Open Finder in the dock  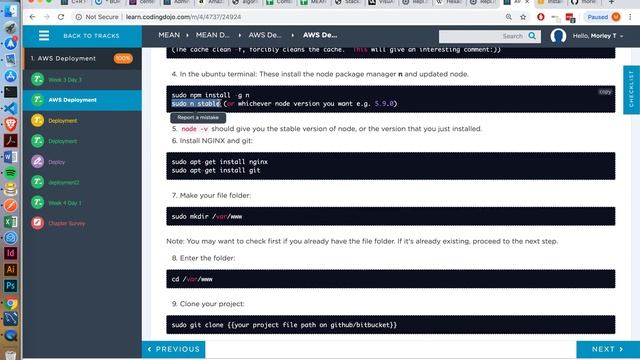pos(11,11)
